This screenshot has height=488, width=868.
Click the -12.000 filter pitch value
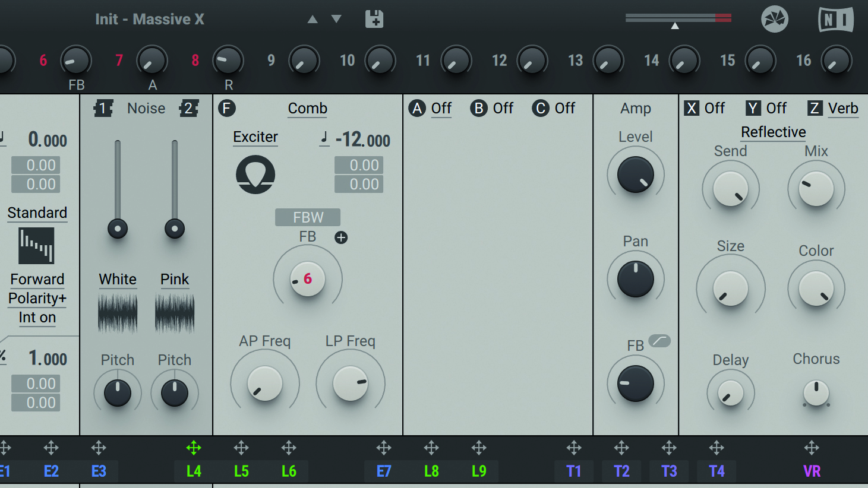[363, 140]
